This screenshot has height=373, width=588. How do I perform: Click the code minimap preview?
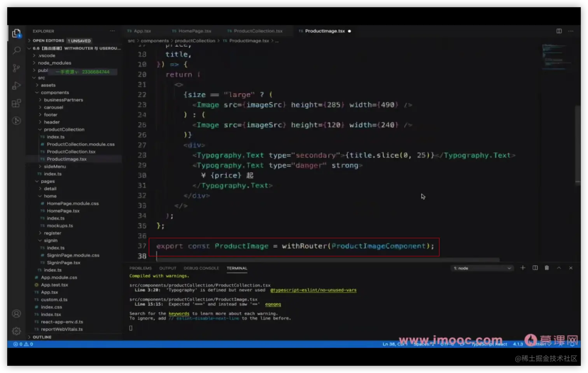coord(556,56)
